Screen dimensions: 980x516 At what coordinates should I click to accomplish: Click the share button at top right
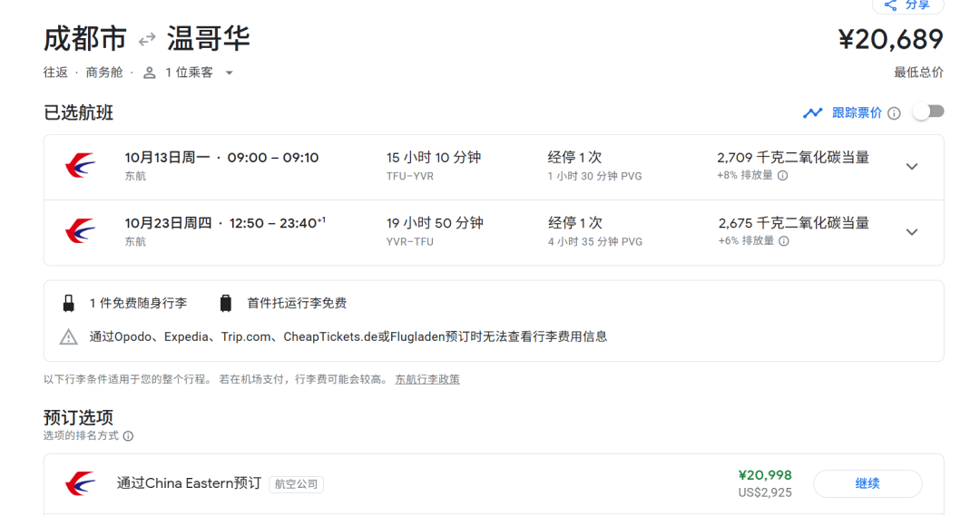point(907,5)
